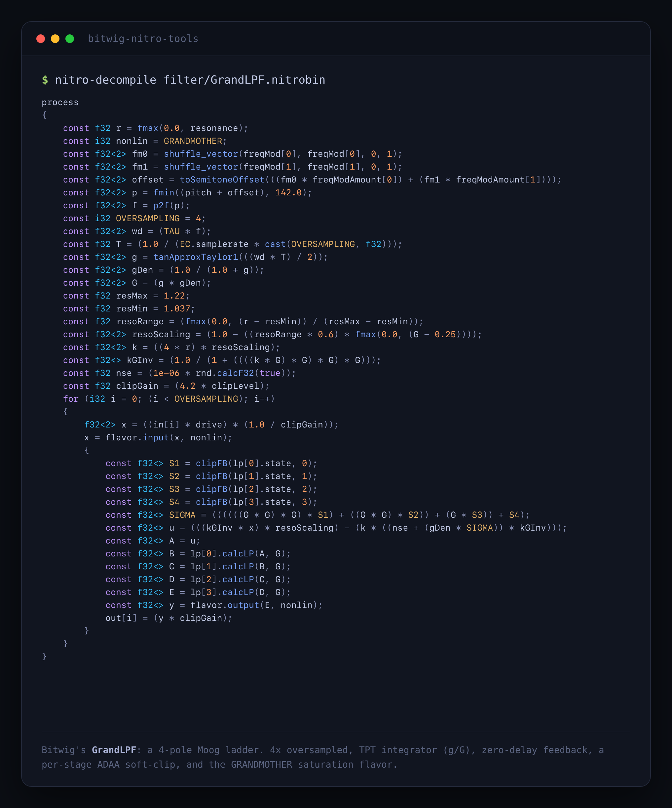The image size is (672, 808).
Task: Click the clipGain = (4.2 * clipLevel) line
Action: (x=167, y=386)
